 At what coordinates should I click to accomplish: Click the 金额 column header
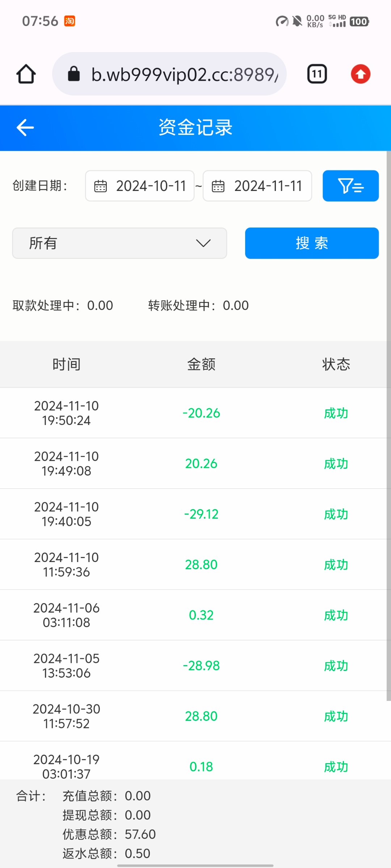pyautogui.click(x=201, y=364)
